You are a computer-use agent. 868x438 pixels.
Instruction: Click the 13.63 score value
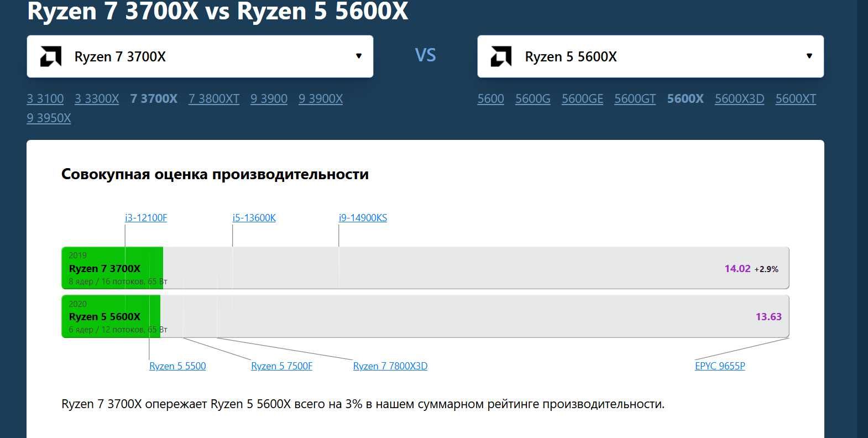pyautogui.click(x=768, y=317)
